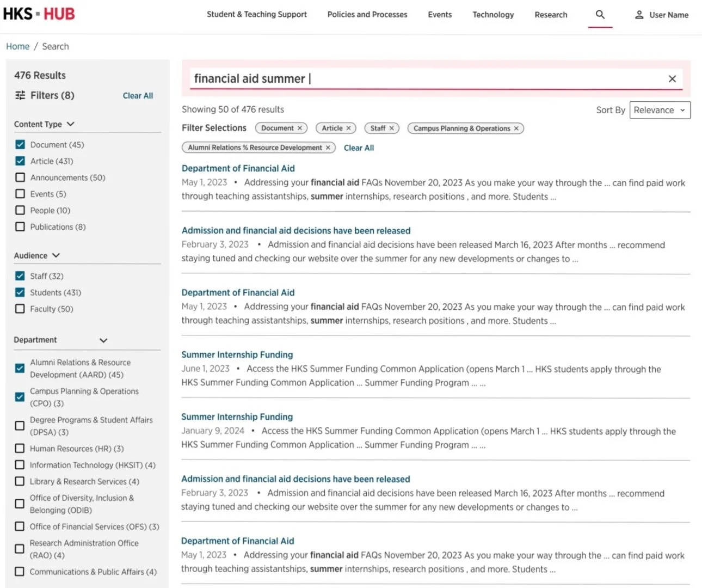Open Summer Internship Funding January 9, 2024 result
Viewport: 702px width, 588px height.
tap(237, 417)
